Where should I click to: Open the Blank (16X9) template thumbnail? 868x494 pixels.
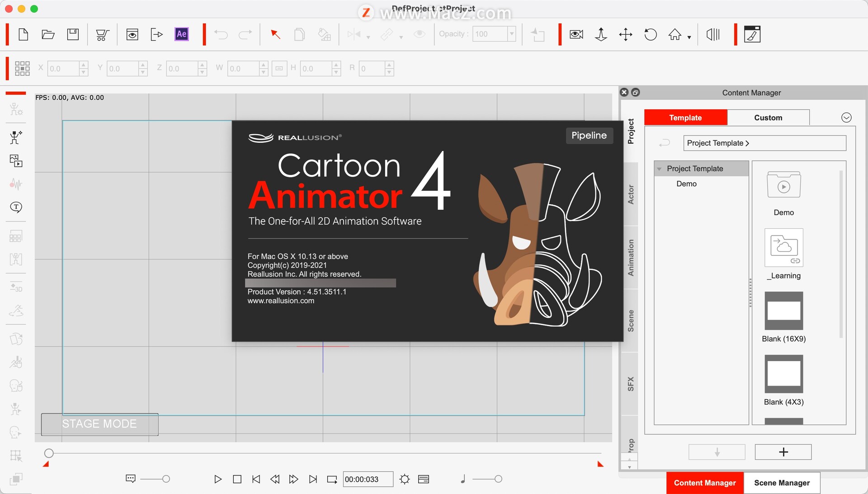783,311
